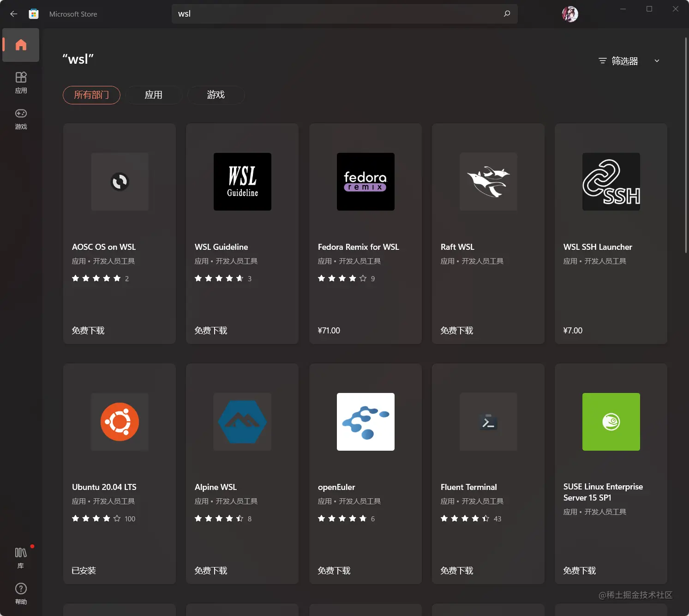
Task: Click the Microsoft Store logo icon
Action: [x=34, y=14]
